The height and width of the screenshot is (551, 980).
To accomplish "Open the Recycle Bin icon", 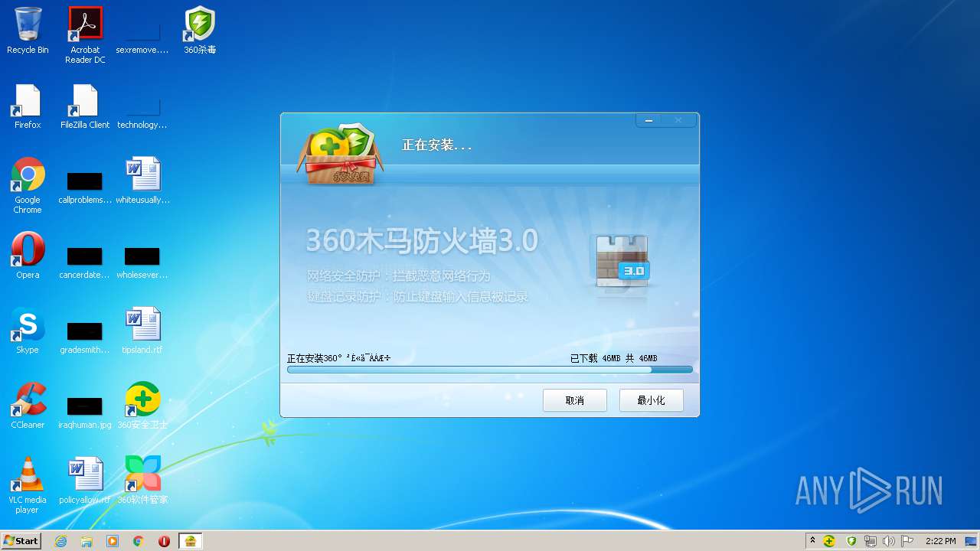I will 28,31.
